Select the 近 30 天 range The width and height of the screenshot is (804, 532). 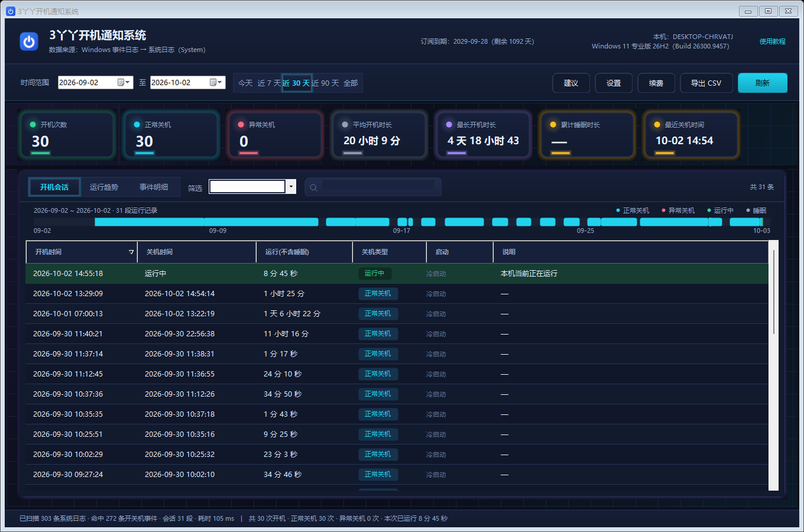(296, 83)
